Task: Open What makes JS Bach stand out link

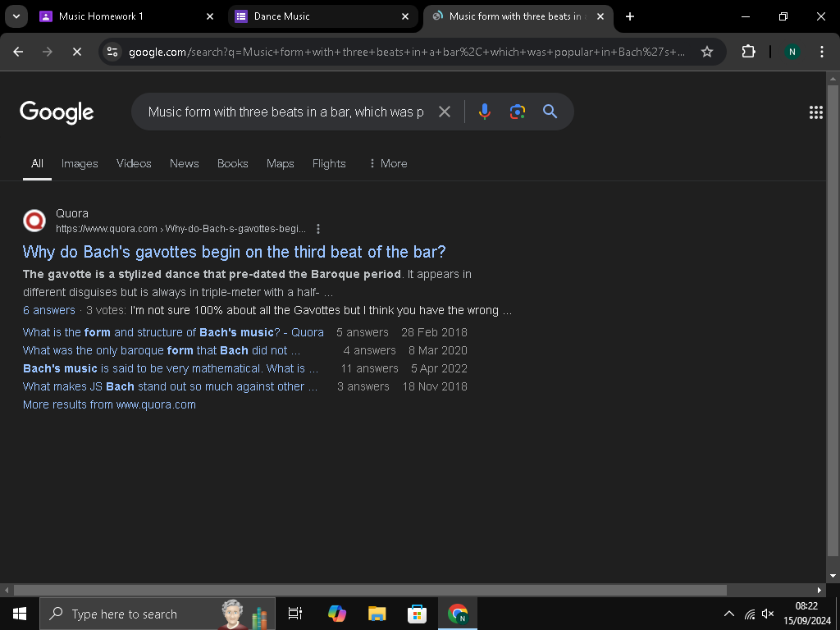Action: pos(170,387)
